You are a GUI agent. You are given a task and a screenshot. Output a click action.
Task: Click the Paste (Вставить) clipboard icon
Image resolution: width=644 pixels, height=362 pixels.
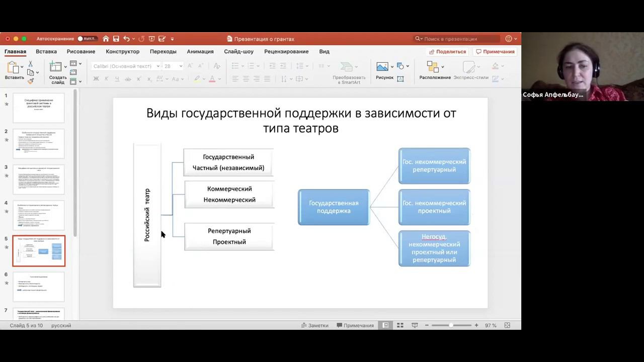(13, 67)
